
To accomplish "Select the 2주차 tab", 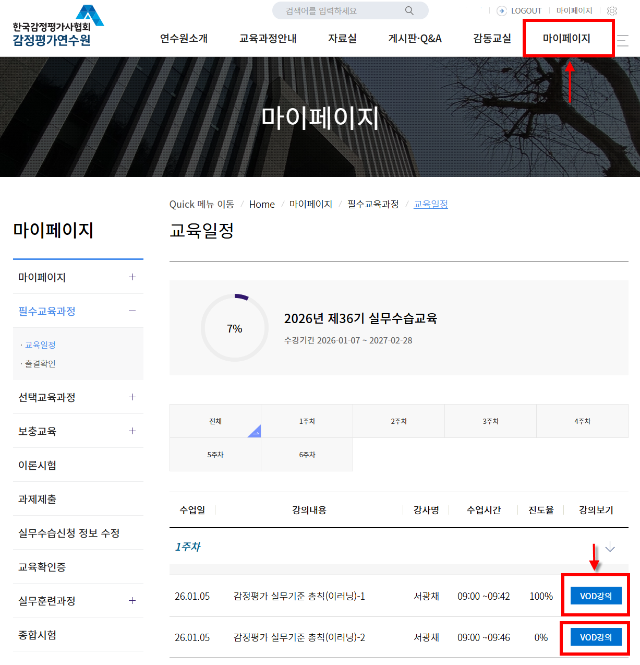I will [399, 421].
